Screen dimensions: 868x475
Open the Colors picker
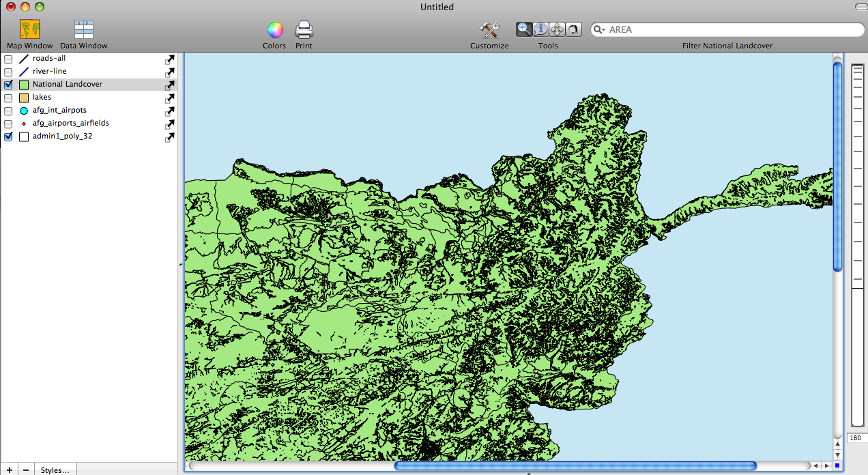click(x=274, y=30)
